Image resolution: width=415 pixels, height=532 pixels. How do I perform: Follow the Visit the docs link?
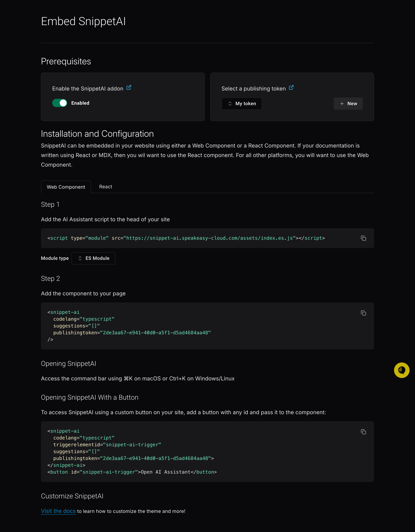click(58, 511)
